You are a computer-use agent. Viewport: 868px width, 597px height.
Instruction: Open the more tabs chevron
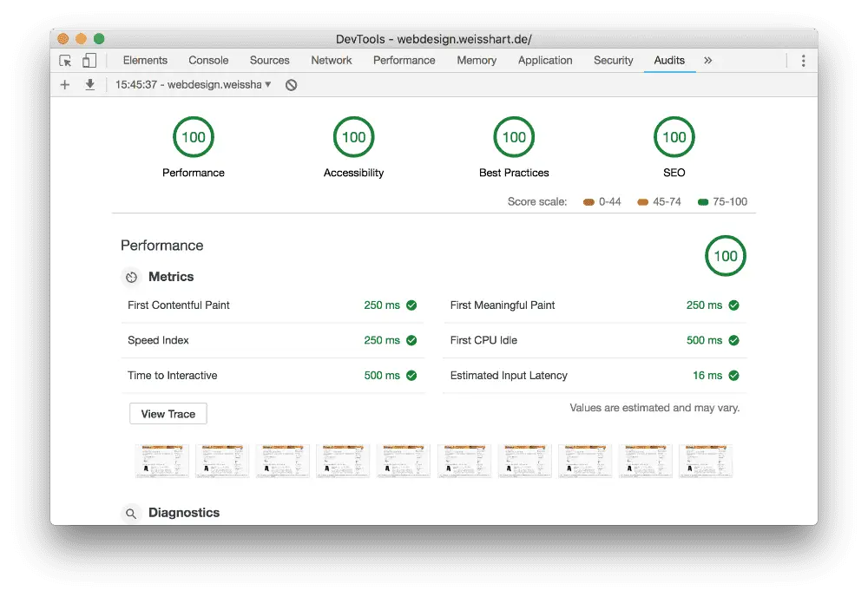708,61
